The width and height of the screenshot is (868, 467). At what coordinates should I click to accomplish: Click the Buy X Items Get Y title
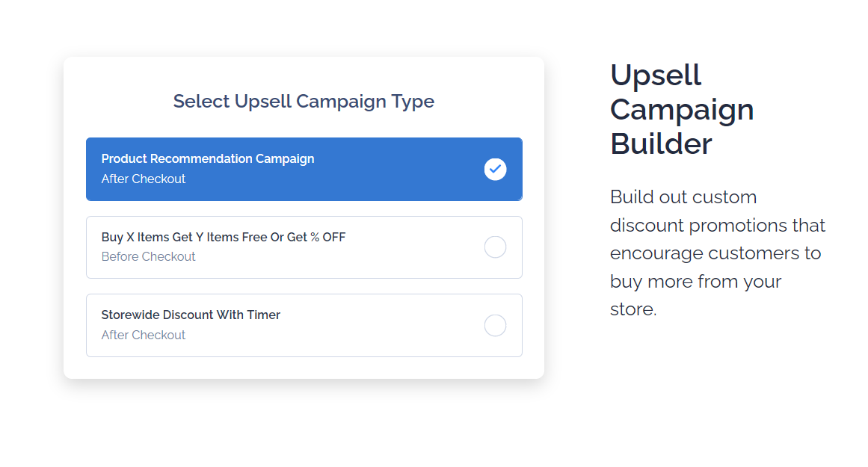click(x=223, y=237)
